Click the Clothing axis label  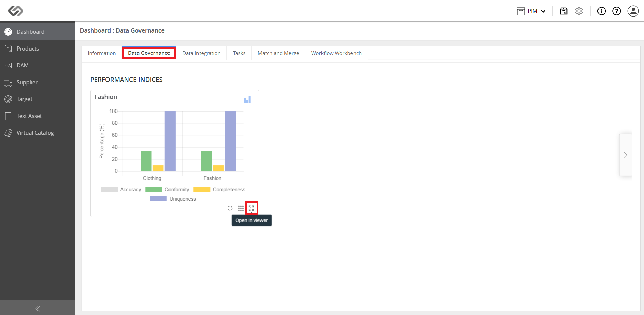coord(152,178)
